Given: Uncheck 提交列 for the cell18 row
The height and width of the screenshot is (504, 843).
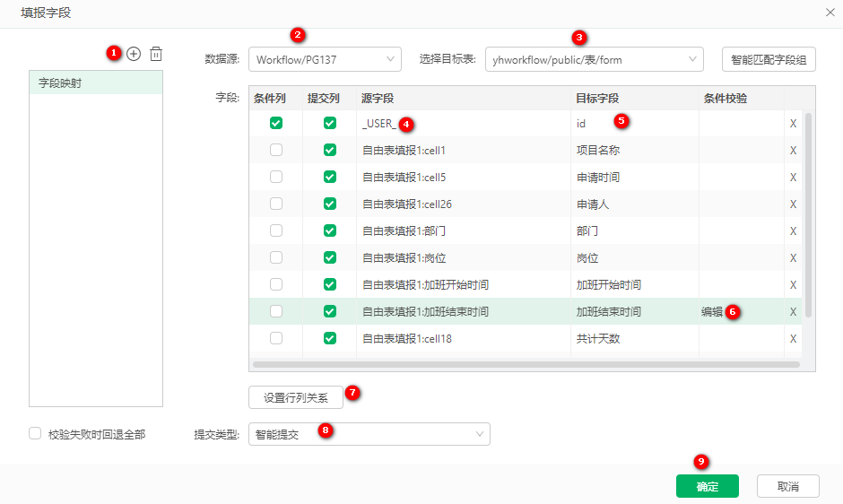Looking at the screenshot, I should tap(329, 338).
